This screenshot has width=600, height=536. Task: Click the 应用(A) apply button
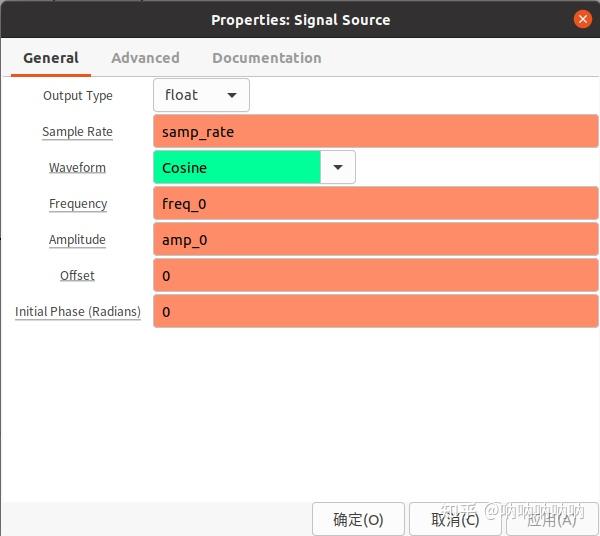pyautogui.click(x=551, y=519)
